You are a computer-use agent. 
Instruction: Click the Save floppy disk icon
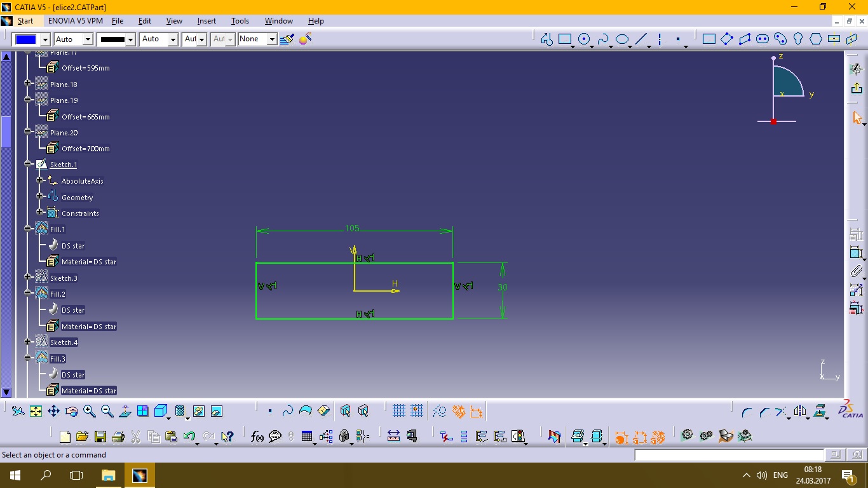(x=100, y=437)
